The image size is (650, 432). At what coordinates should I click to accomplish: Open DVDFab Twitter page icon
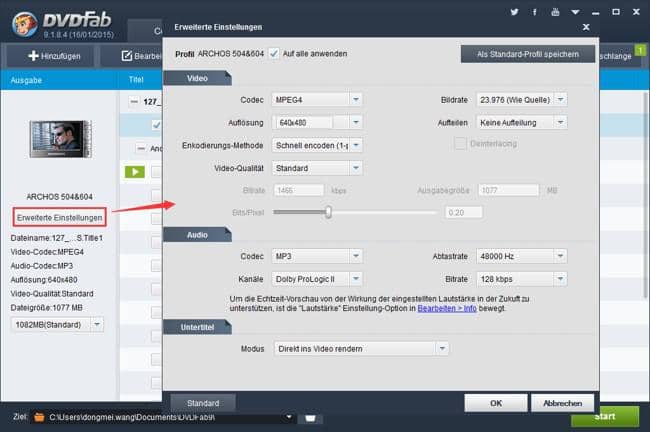514,12
